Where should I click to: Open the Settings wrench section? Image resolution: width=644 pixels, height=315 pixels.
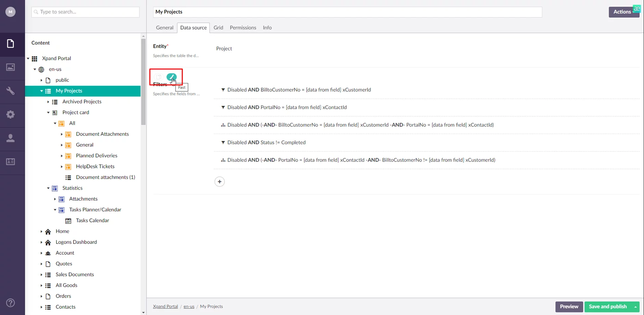point(11,91)
